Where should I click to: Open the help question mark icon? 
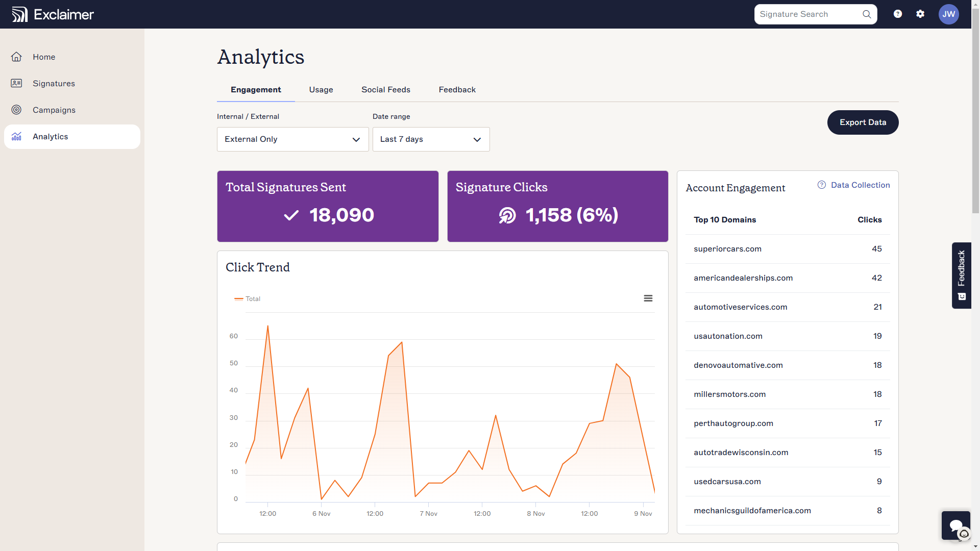(x=897, y=14)
